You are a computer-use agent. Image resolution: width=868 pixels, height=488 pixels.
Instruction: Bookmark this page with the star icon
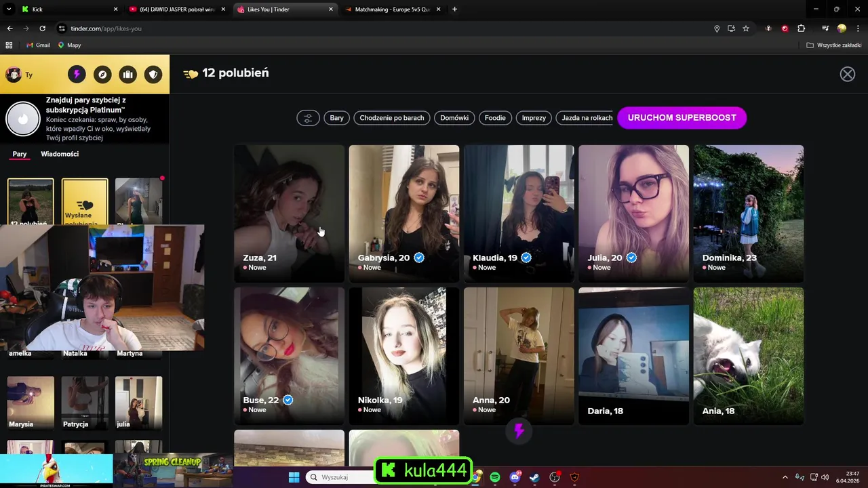click(x=746, y=28)
